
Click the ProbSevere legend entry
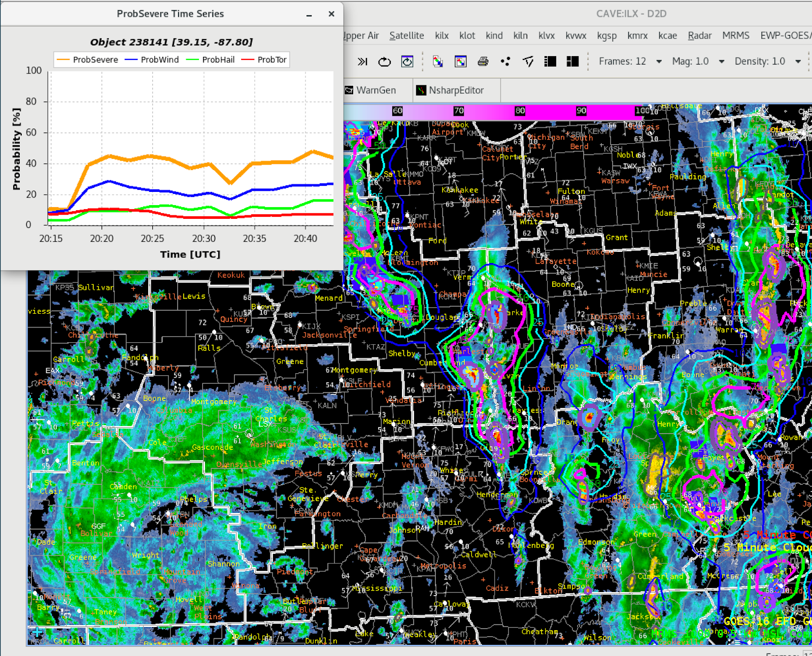click(x=87, y=60)
